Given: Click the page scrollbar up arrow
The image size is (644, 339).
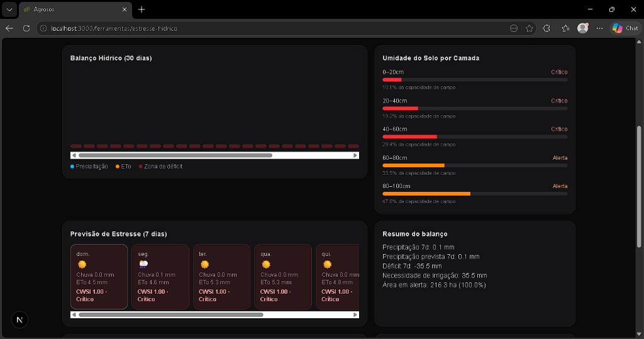Looking at the screenshot, I should point(639,42).
